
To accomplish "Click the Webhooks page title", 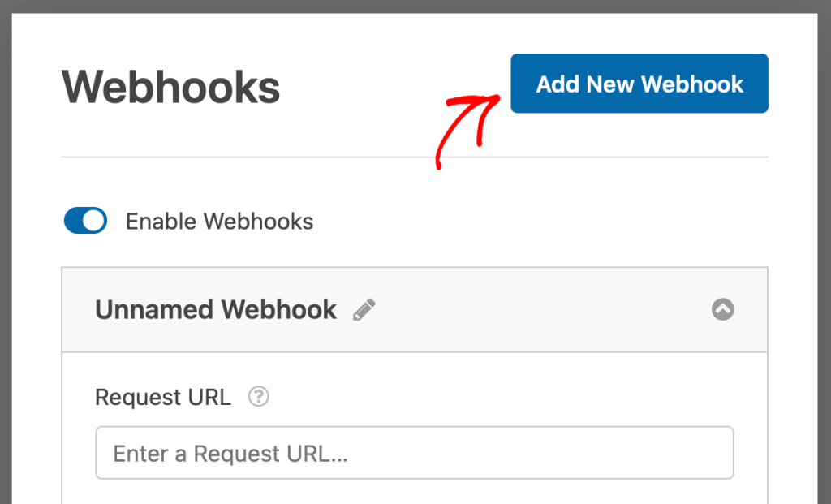I will [x=170, y=86].
